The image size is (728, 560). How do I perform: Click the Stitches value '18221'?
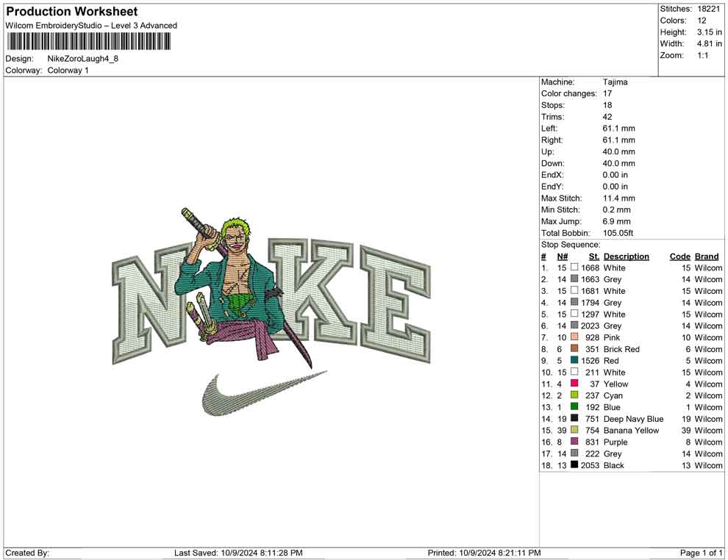[x=708, y=9]
